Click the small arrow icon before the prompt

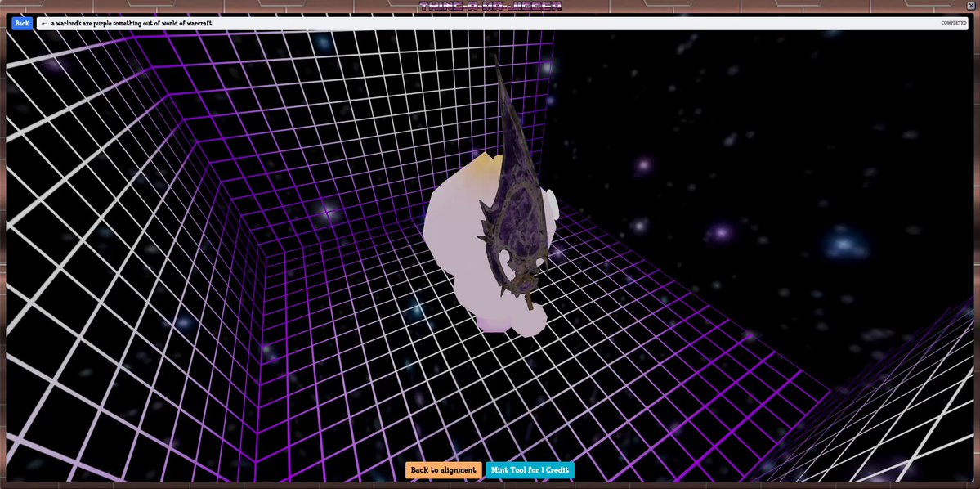(44, 23)
